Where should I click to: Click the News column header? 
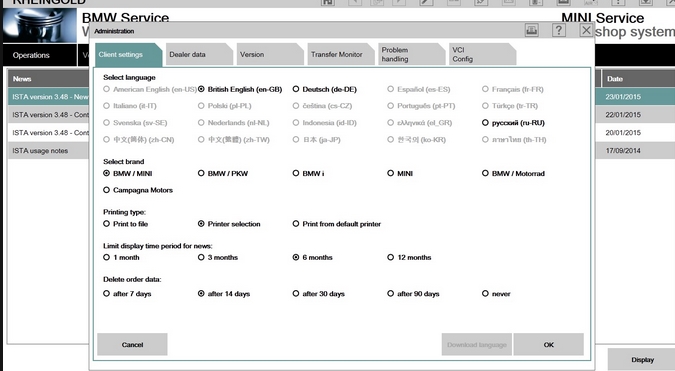tap(49, 79)
